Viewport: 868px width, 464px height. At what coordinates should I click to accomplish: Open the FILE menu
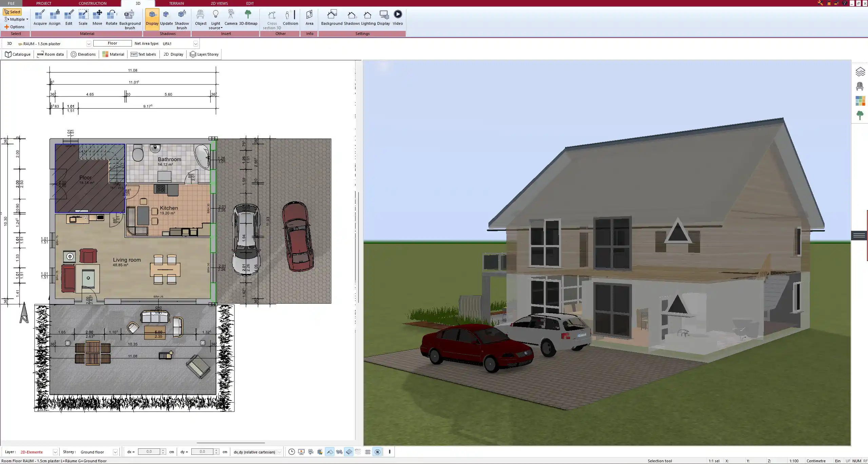[11, 3]
